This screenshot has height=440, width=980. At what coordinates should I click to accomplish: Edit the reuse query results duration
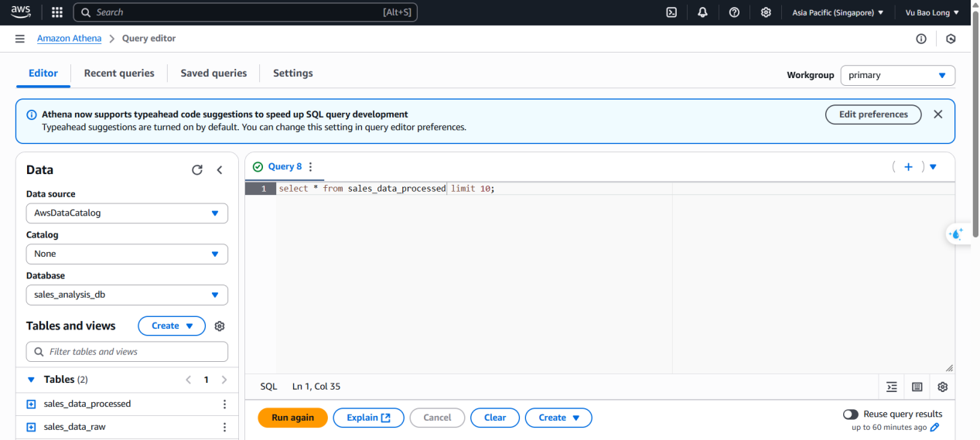coord(934,427)
